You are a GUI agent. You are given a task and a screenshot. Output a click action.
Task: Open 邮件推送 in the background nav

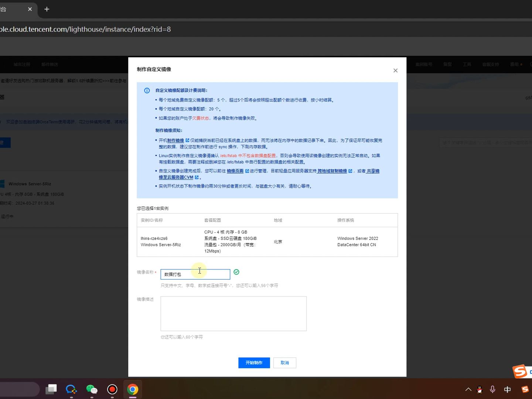pos(50,64)
